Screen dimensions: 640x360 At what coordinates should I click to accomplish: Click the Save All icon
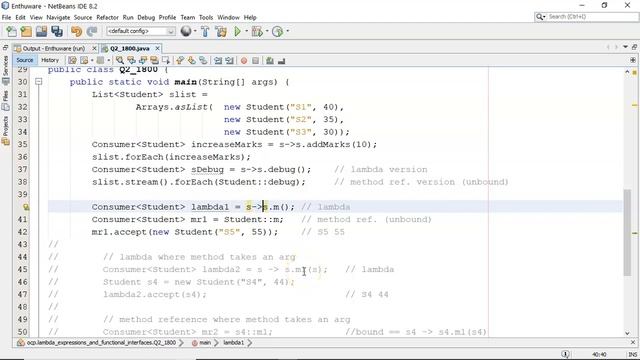tap(57, 31)
